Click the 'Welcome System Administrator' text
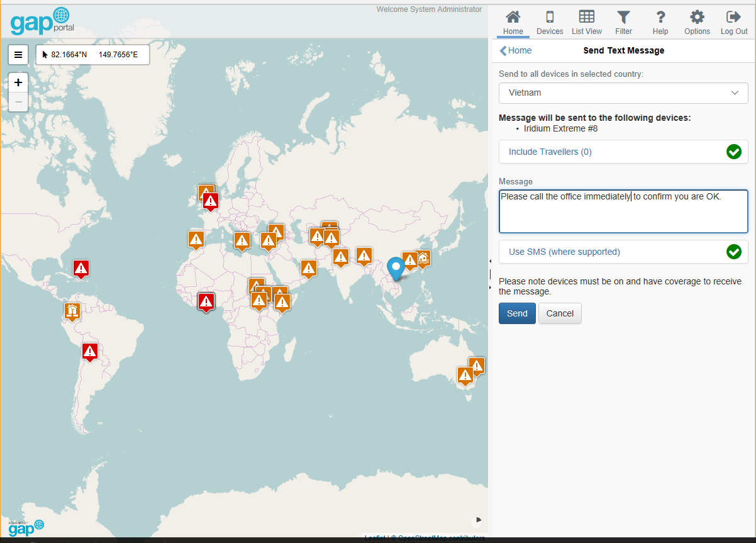Screen dimensions: 756x543 click(429, 9)
